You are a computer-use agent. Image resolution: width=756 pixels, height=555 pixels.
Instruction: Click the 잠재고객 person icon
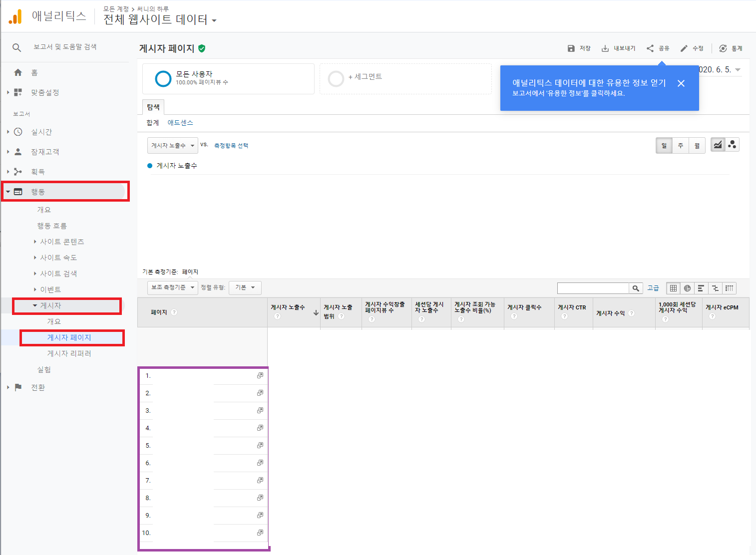tap(18, 152)
